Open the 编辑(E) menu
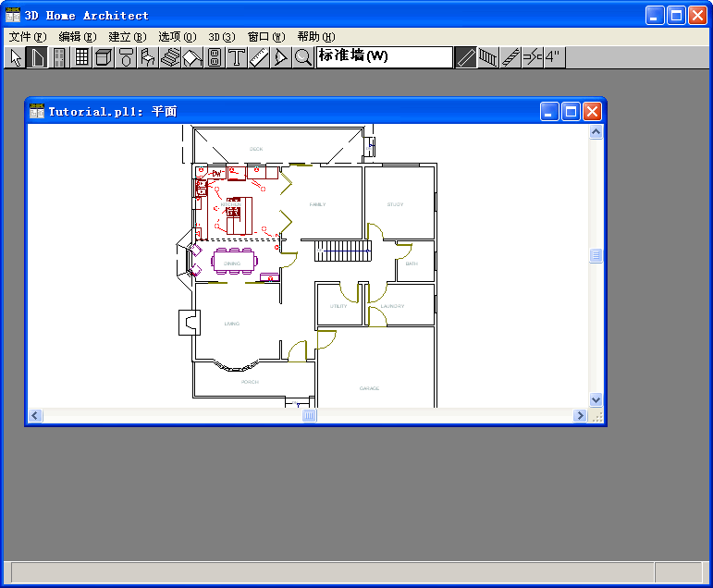The width and height of the screenshot is (713, 588). [78, 37]
